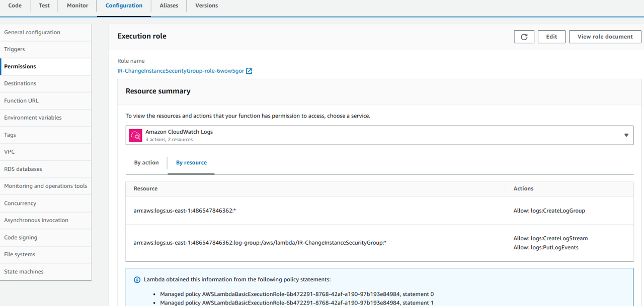Open the VPC configuration section
644x306 pixels.
pos(10,152)
